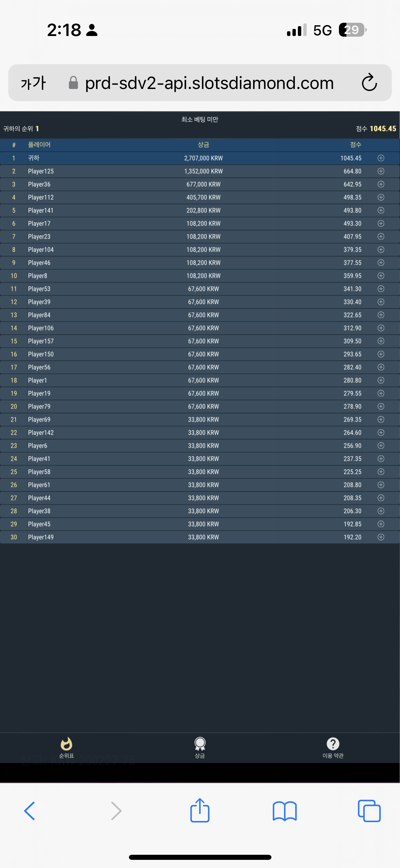Go back with the left arrow
Image resolution: width=400 pixels, height=868 pixels.
pyautogui.click(x=30, y=811)
